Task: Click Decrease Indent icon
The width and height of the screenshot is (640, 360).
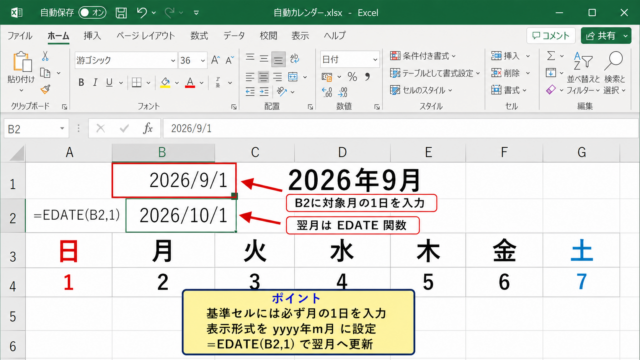Action: click(x=250, y=91)
